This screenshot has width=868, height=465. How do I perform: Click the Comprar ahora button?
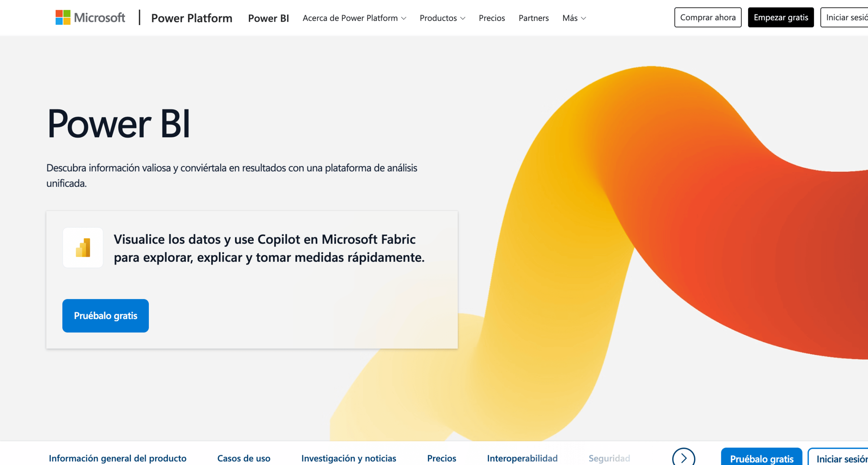pos(708,17)
